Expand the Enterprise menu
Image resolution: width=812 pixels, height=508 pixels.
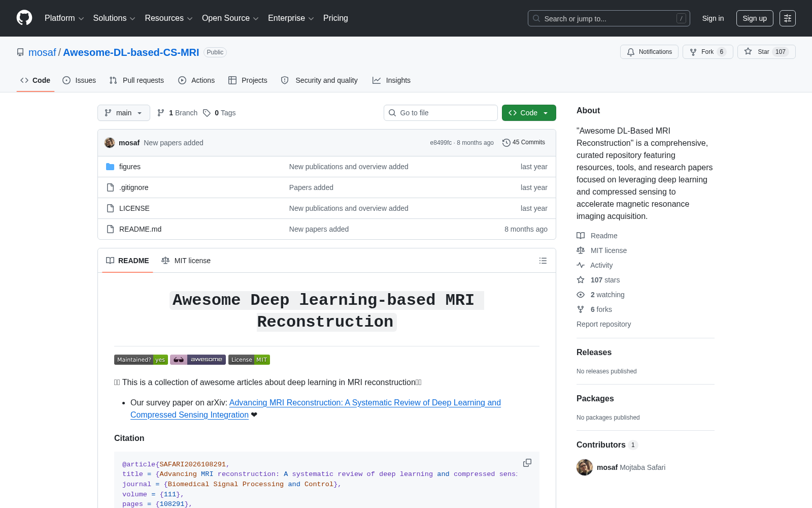click(x=291, y=18)
